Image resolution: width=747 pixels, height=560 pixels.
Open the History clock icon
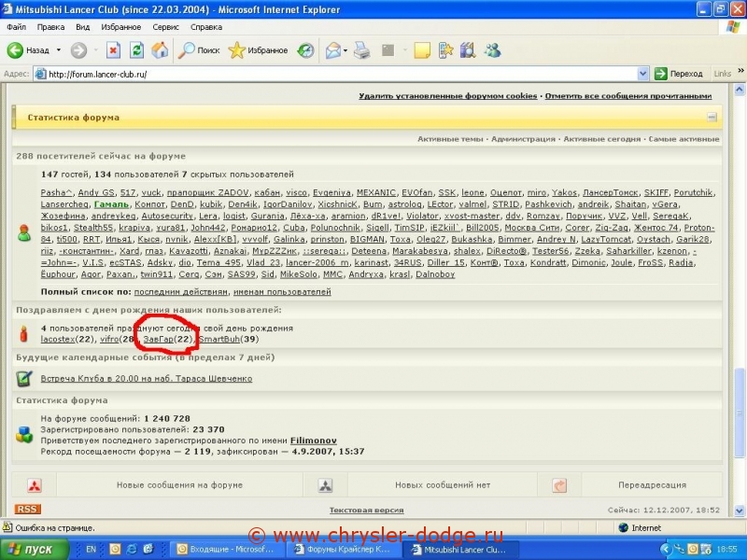(x=305, y=50)
